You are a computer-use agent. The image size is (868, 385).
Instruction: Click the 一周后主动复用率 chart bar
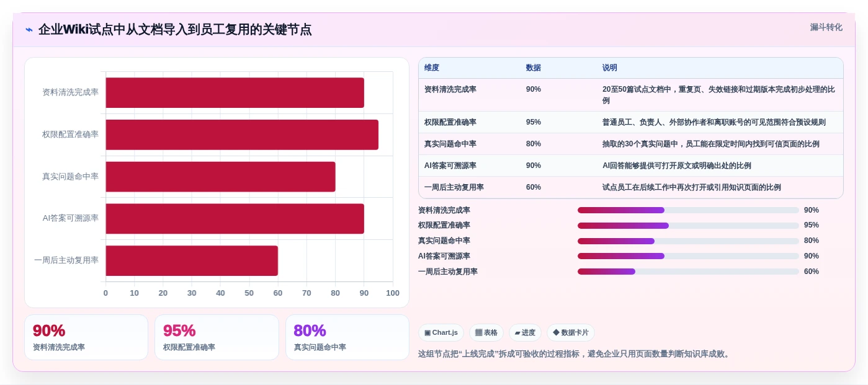192,260
